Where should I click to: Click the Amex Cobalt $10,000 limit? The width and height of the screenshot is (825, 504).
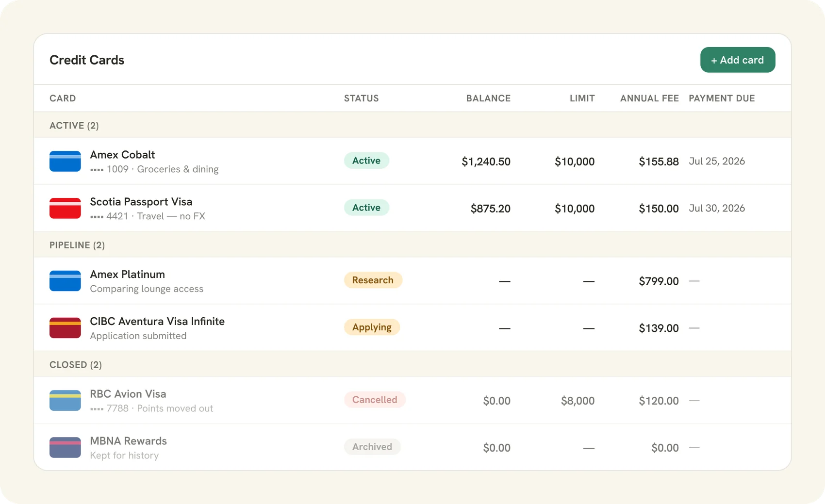click(x=575, y=162)
